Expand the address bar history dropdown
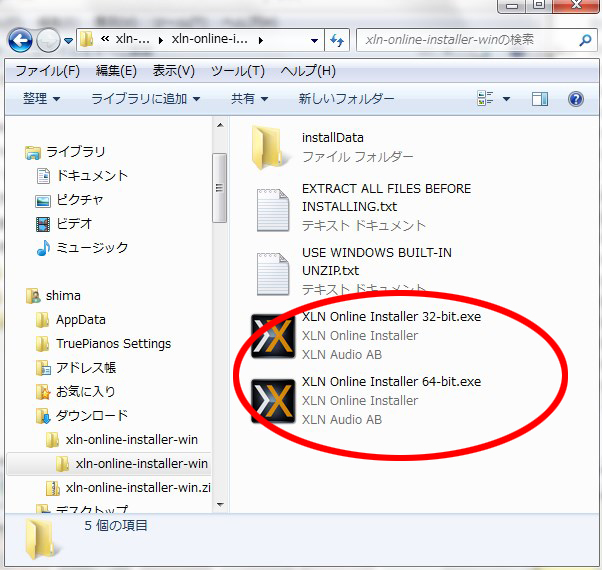The image size is (602, 570). pyautogui.click(x=314, y=40)
